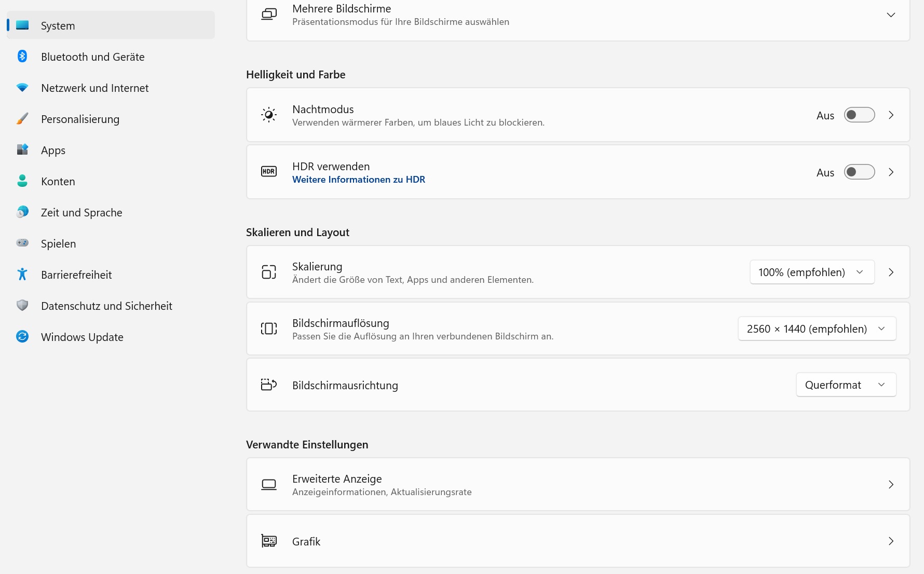
Task: Click the Windows Update sync icon
Action: pos(22,337)
